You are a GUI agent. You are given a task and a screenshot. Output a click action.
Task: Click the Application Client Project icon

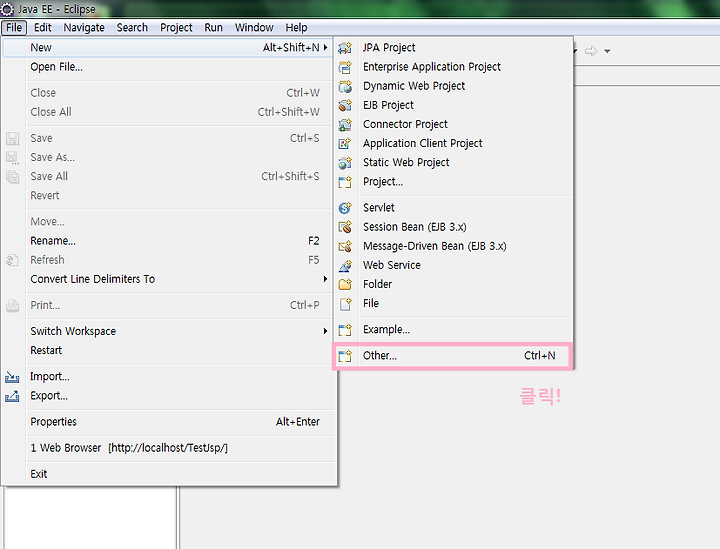[345, 144]
